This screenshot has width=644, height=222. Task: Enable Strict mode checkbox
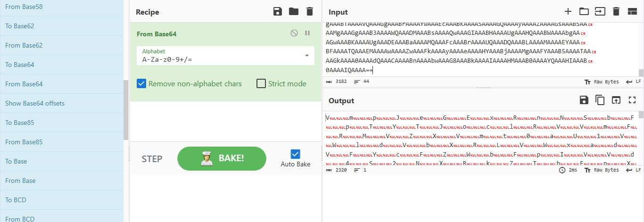click(x=261, y=84)
